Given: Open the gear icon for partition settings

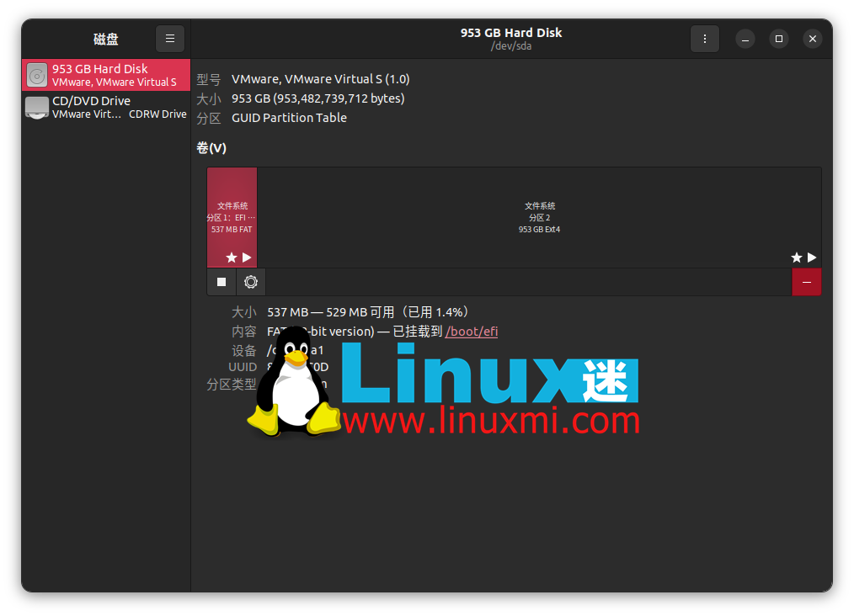Looking at the screenshot, I should 250,282.
